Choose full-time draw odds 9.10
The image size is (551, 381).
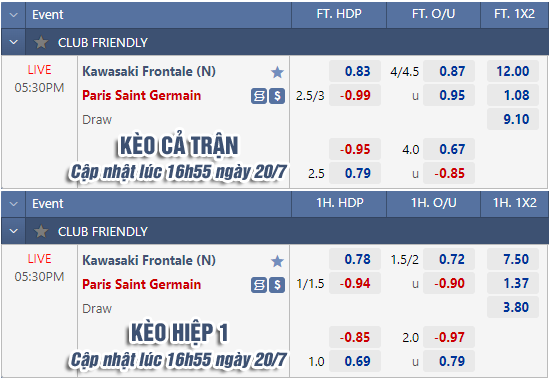pos(513,119)
